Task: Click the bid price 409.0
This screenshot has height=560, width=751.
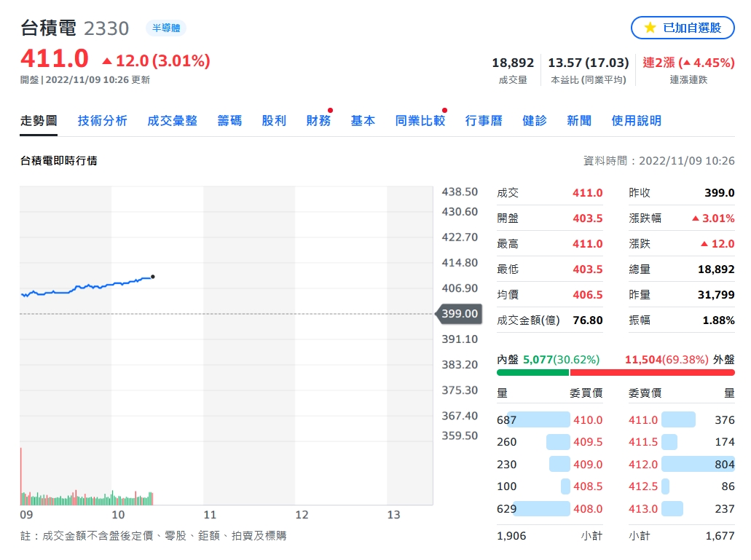Action: [x=588, y=465]
